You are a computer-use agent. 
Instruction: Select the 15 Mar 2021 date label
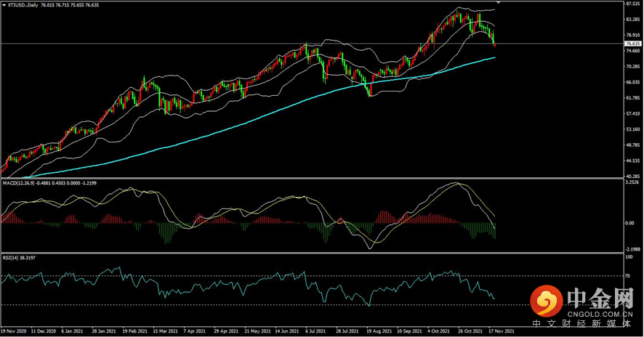click(x=166, y=331)
